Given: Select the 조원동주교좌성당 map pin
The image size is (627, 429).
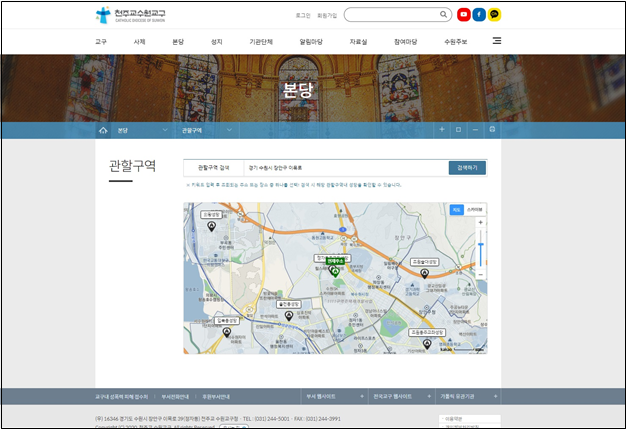Looking at the screenshot, I should 427,344.
